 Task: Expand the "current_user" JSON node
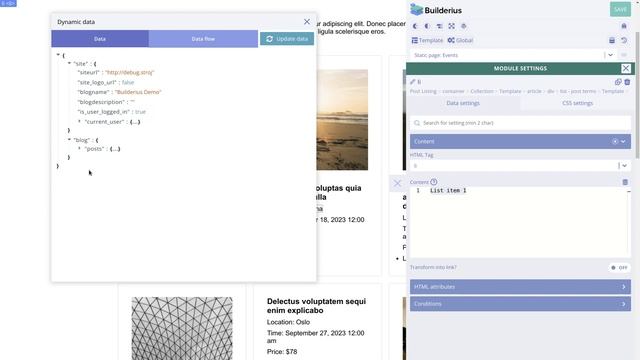pyautogui.click(x=80, y=121)
